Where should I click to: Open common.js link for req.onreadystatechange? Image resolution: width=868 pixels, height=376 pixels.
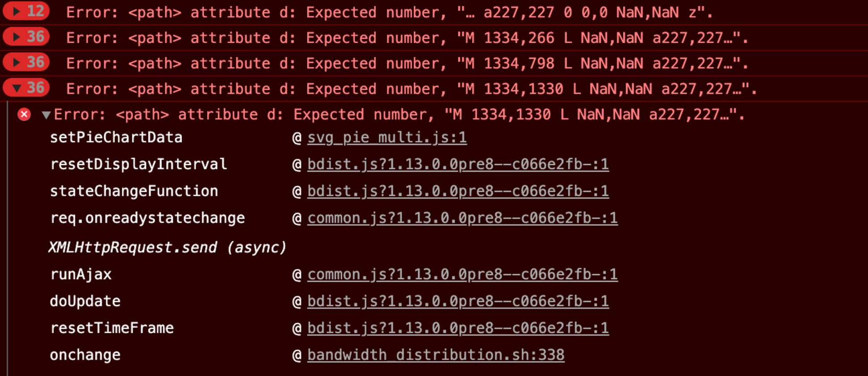[462, 218]
